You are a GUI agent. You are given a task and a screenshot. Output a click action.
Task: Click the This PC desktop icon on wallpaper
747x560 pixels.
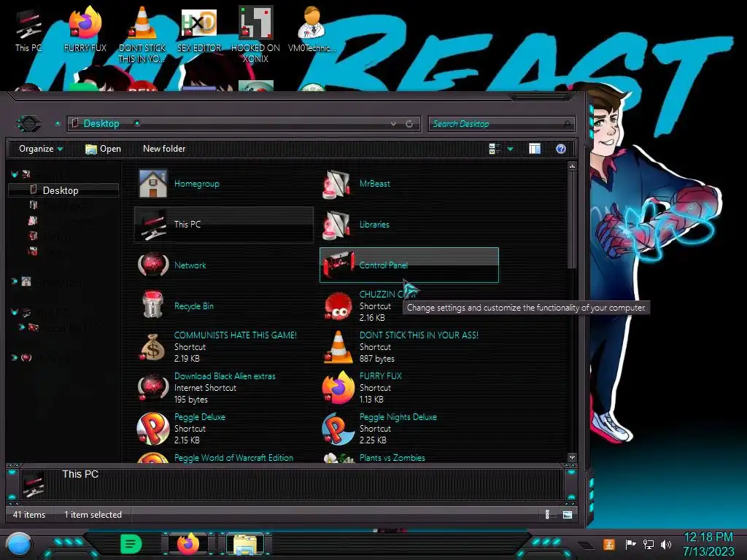(x=28, y=28)
